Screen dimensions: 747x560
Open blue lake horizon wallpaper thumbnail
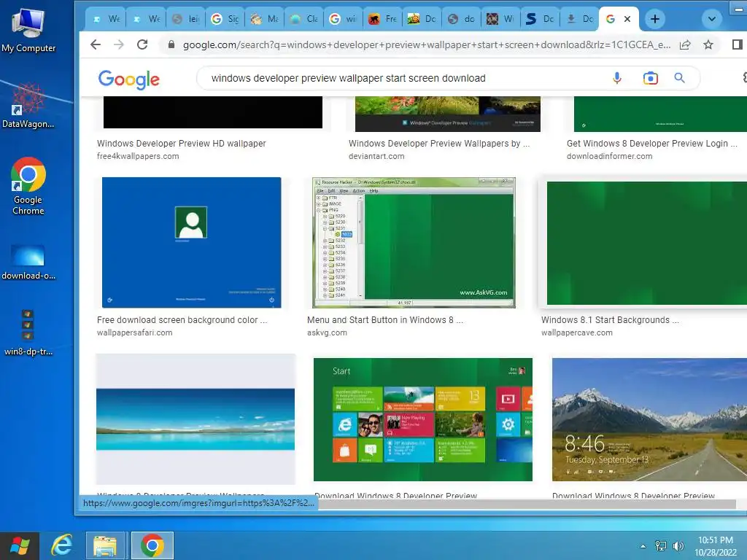[x=196, y=419]
